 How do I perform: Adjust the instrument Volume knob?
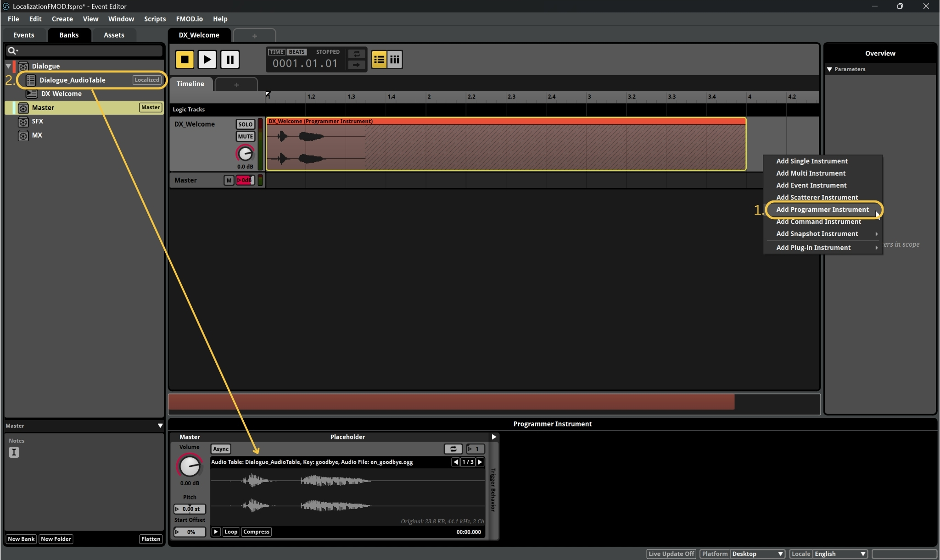point(190,466)
